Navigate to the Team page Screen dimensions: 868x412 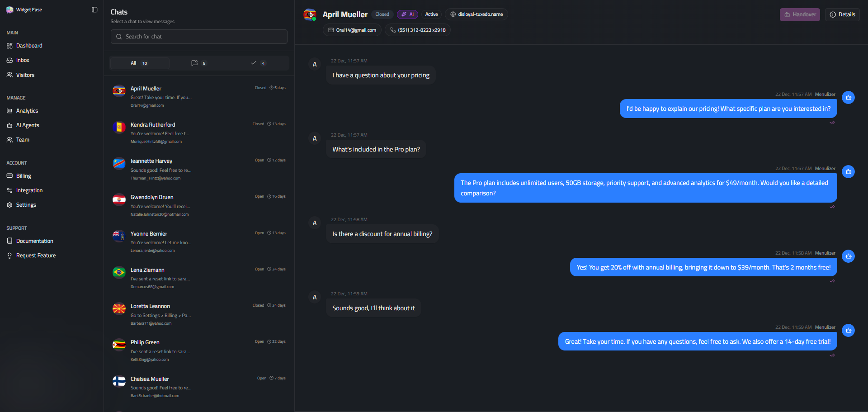coord(23,140)
